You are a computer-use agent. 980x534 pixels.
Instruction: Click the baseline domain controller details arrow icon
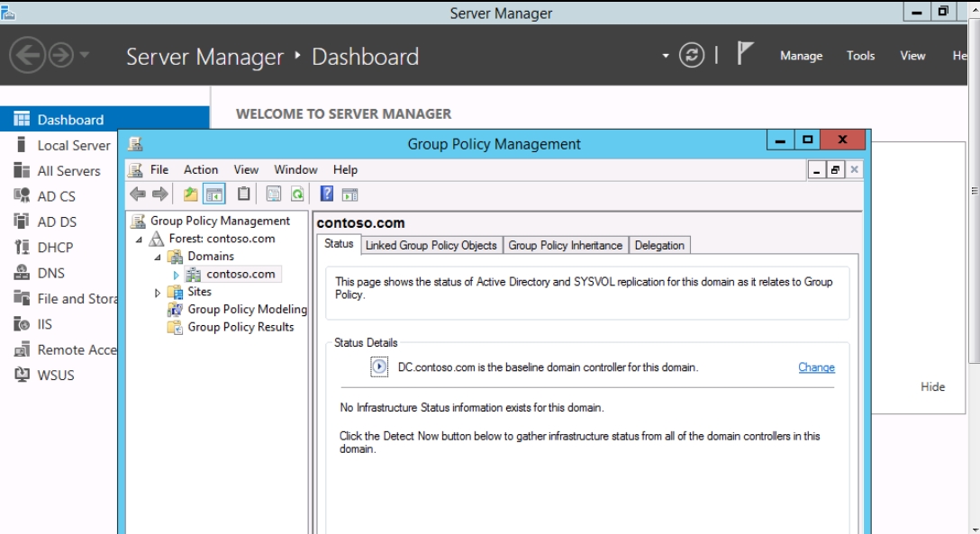[x=378, y=367]
